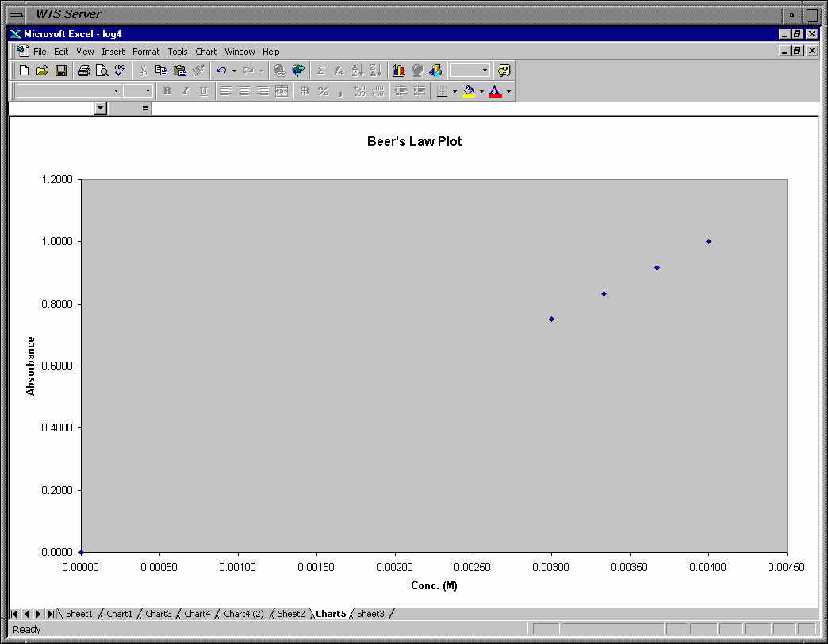
Task: Switch to the Sheet1 tab
Action: [79, 614]
